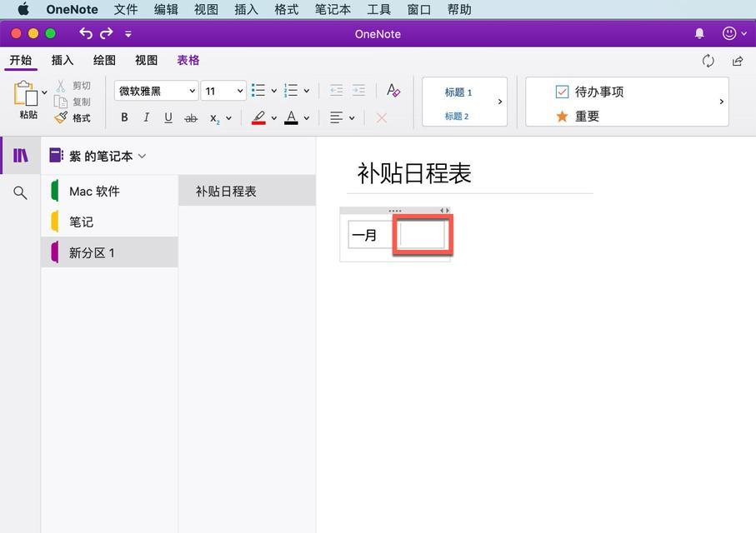Open the 笔记本 menu in menu bar
This screenshot has height=533, width=756.
(333, 9)
